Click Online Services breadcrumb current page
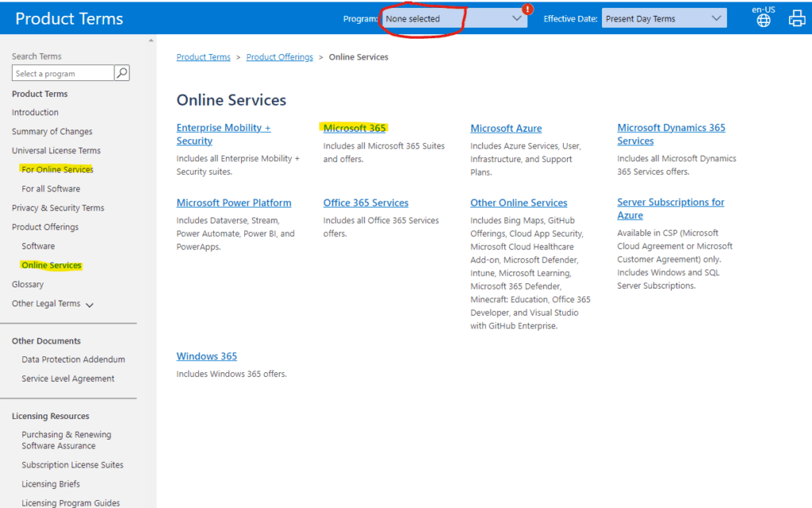 point(358,57)
